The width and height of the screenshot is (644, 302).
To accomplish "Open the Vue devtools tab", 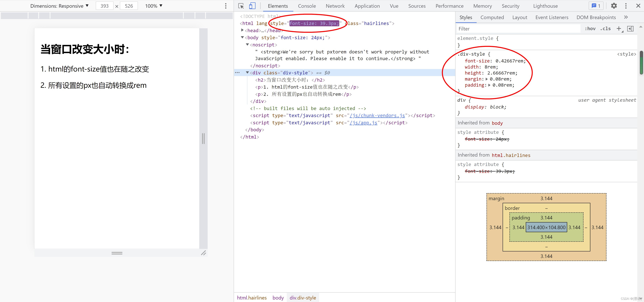I will pyautogui.click(x=394, y=6).
